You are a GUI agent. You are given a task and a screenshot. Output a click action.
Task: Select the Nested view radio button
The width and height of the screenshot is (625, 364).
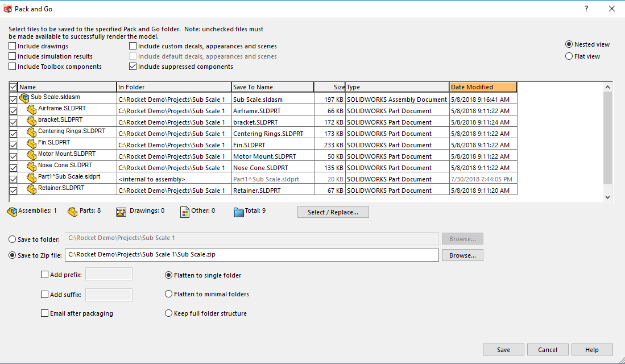569,44
